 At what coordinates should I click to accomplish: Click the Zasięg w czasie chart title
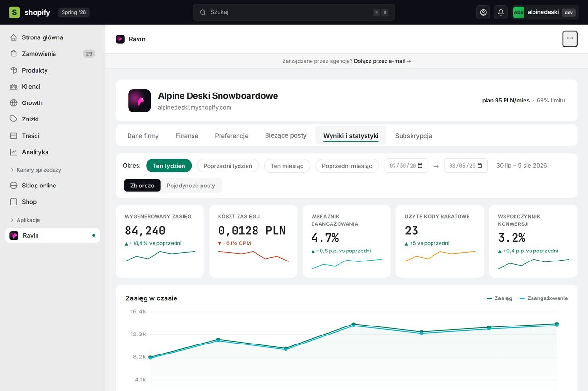(x=151, y=298)
